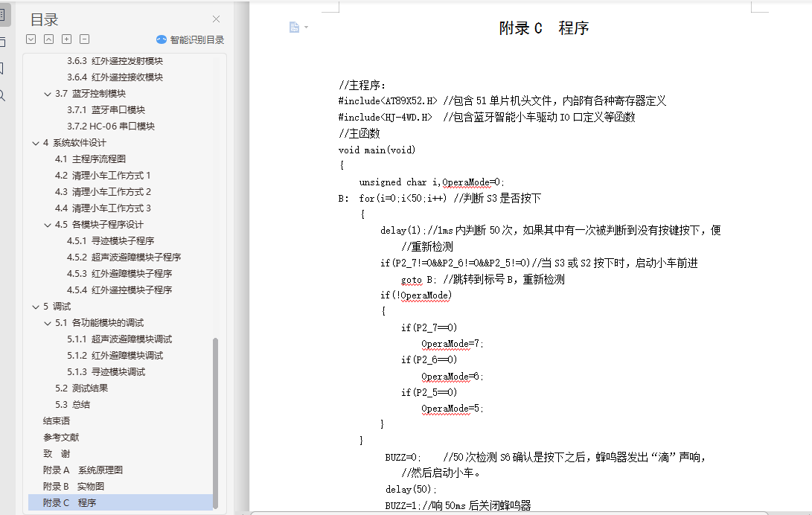Open 附录 A 系统原理图 entry
The width and height of the screenshot is (812, 515).
[83, 470]
